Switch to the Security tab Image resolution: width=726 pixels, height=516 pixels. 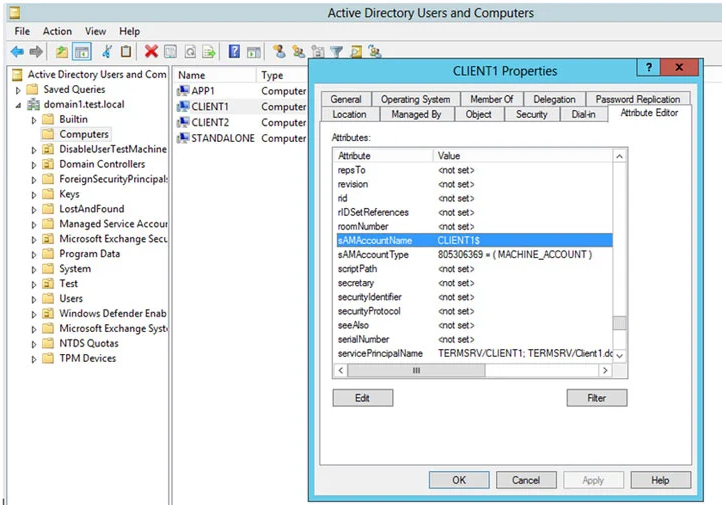(x=532, y=114)
